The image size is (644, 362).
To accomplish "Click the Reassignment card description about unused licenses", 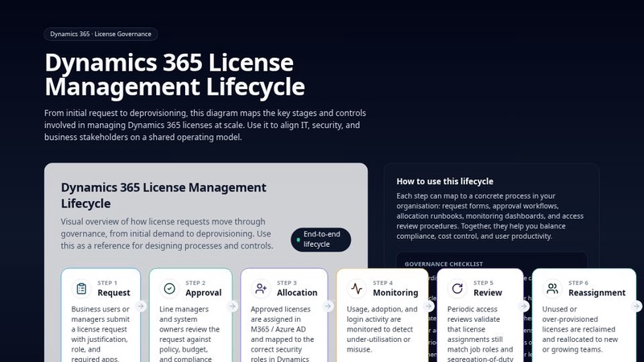I will pos(580,329).
